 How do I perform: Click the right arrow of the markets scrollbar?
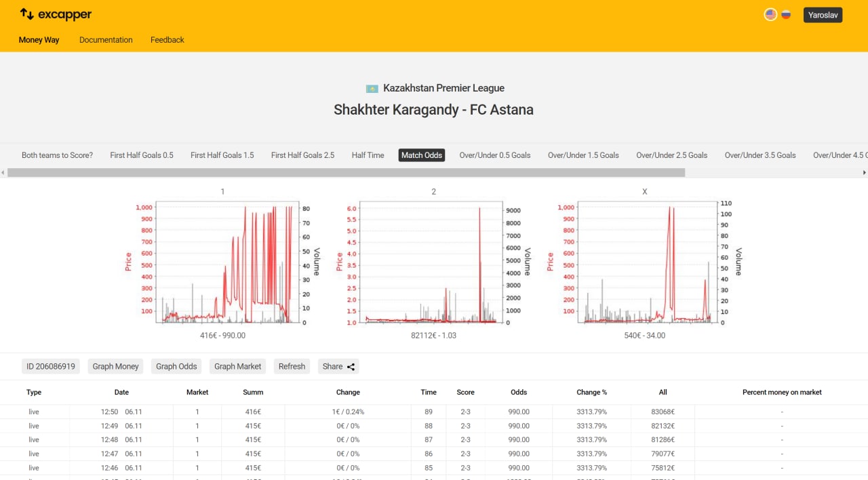click(865, 173)
